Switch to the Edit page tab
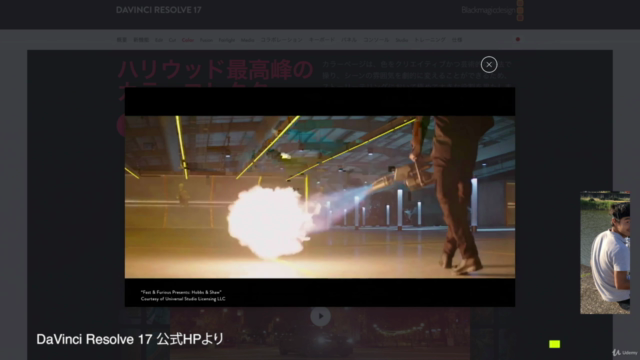 [x=159, y=40]
